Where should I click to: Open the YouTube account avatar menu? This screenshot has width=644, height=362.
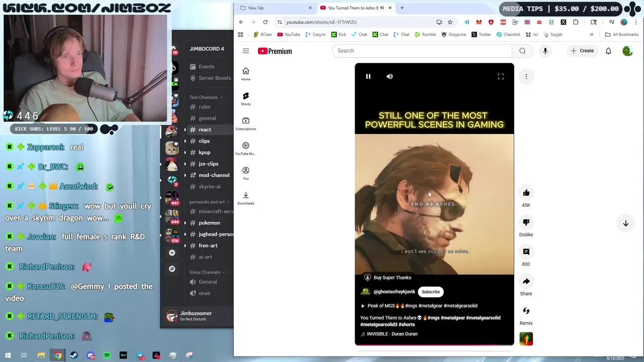pyautogui.click(x=627, y=51)
